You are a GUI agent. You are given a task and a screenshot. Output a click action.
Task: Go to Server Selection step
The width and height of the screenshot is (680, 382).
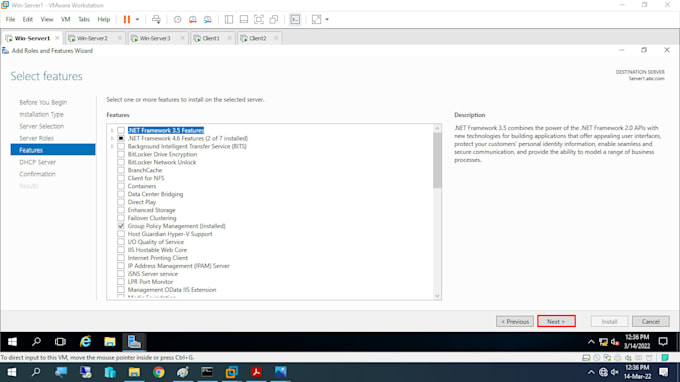[41, 126]
